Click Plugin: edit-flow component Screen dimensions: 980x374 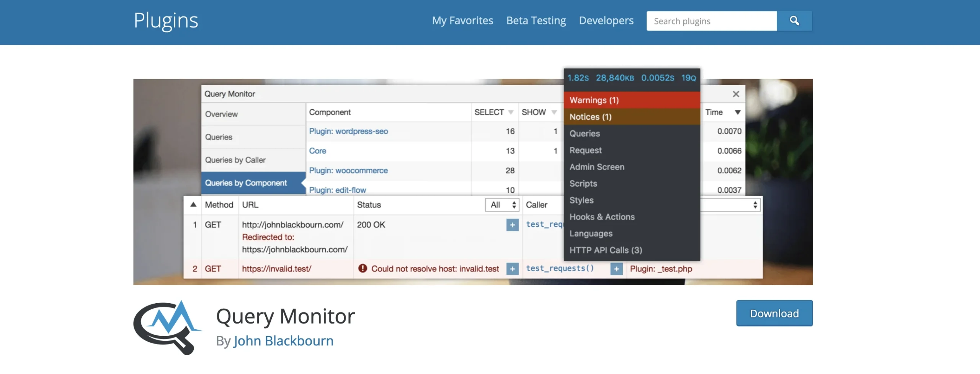[337, 190]
